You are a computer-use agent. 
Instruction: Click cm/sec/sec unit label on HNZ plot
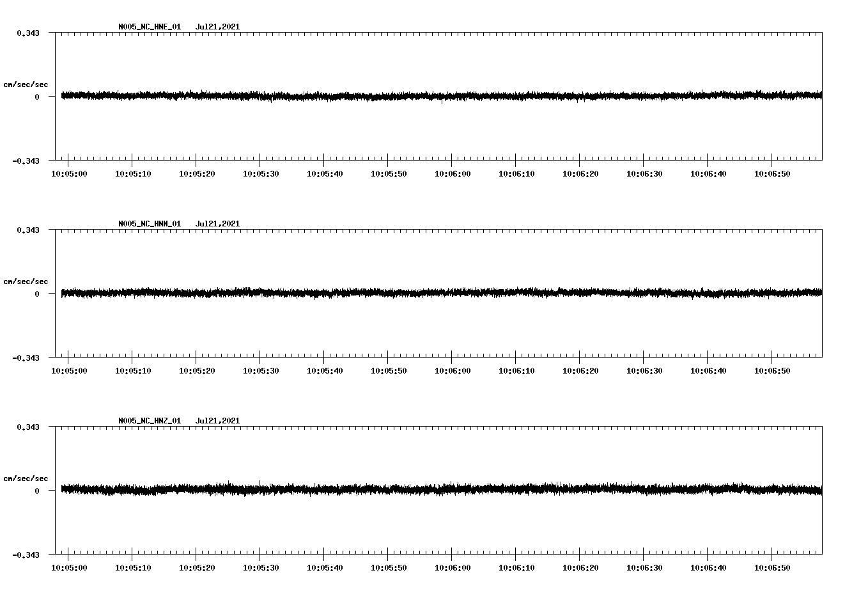pyautogui.click(x=26, y=478)
